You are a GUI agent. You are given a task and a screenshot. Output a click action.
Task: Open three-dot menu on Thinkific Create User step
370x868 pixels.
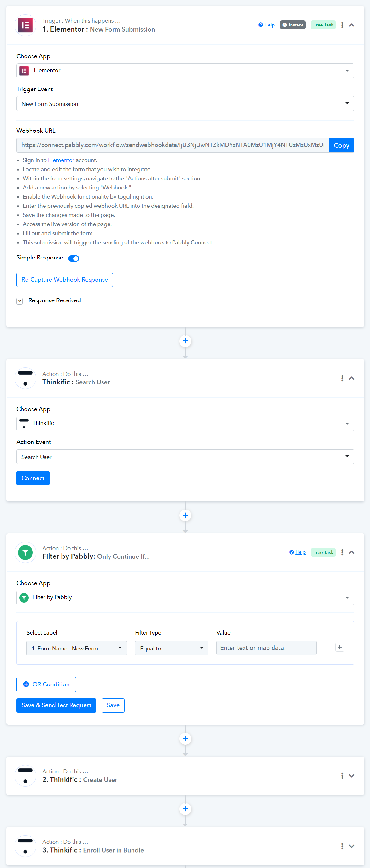(342, 776)
